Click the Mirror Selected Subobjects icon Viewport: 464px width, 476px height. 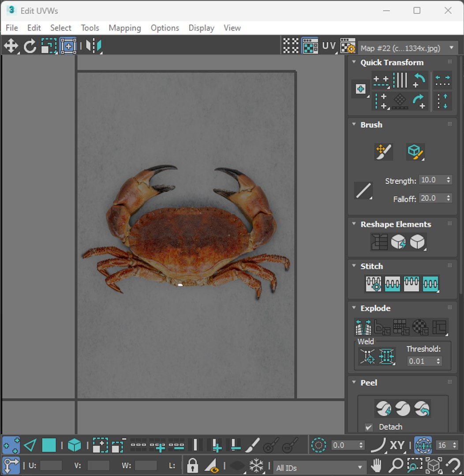(x=94, y=46)
